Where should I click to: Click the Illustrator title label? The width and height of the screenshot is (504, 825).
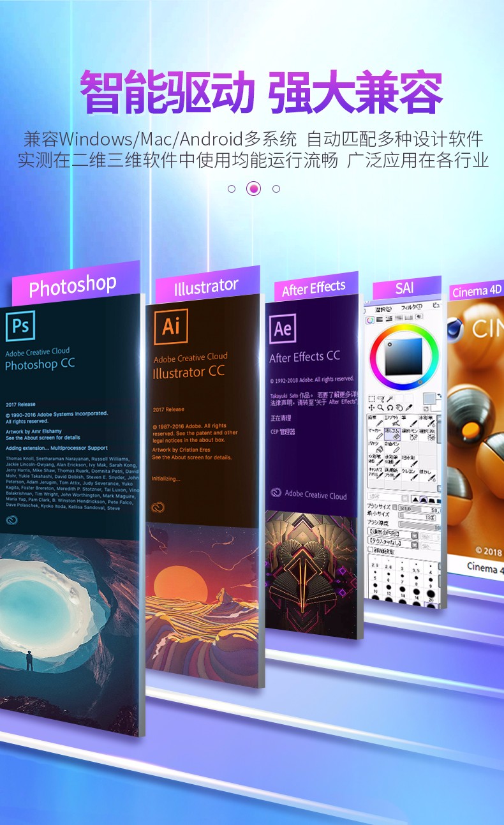pyautogui.click(x=205, y=288)
